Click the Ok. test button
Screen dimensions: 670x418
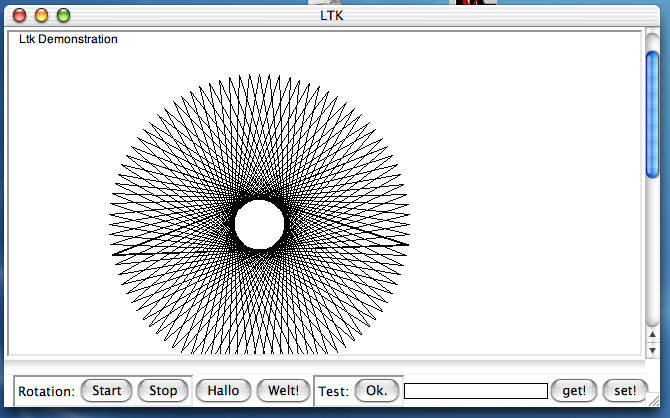point(377,391)
